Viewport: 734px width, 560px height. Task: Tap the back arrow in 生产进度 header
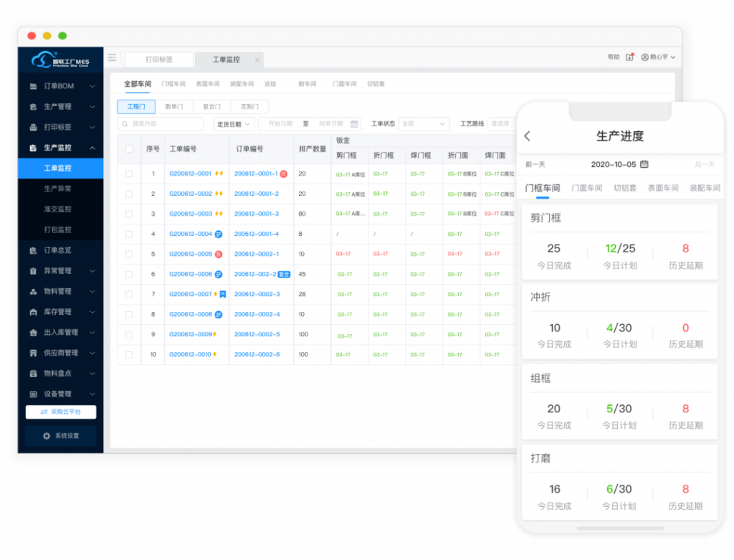(528, 136)
